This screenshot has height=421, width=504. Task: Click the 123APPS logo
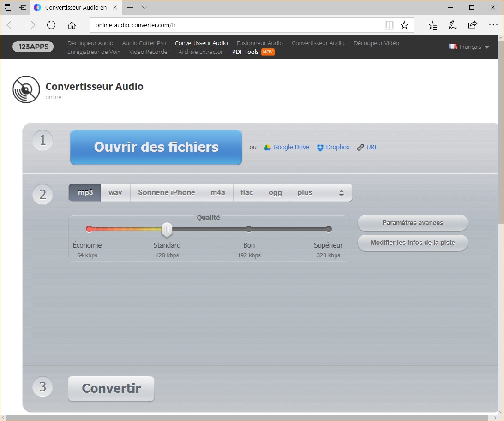(x=33, y=47)
